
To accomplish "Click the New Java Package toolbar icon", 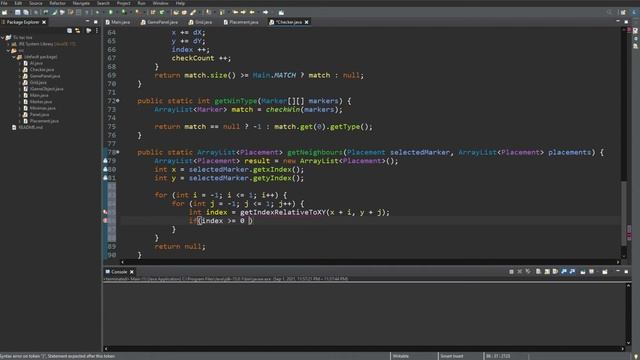I will tap(153, 12).
